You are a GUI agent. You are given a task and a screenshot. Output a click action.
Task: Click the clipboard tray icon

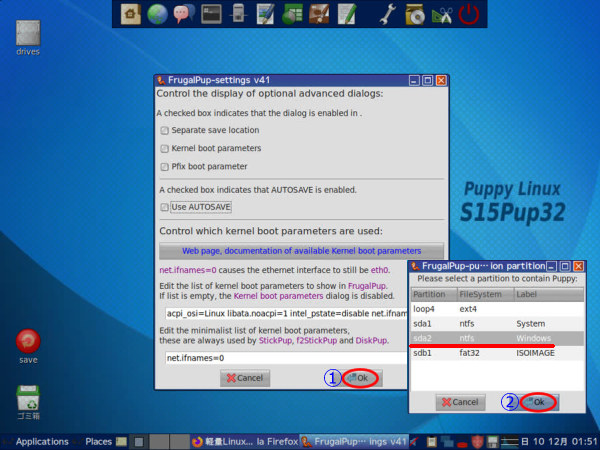tap(432, 442)
